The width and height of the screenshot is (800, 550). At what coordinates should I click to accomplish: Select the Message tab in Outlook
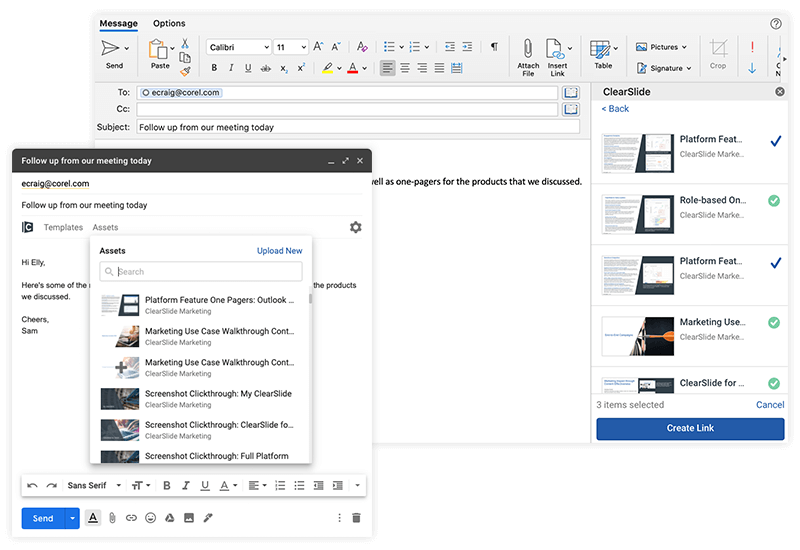click(x=118, y=23)
